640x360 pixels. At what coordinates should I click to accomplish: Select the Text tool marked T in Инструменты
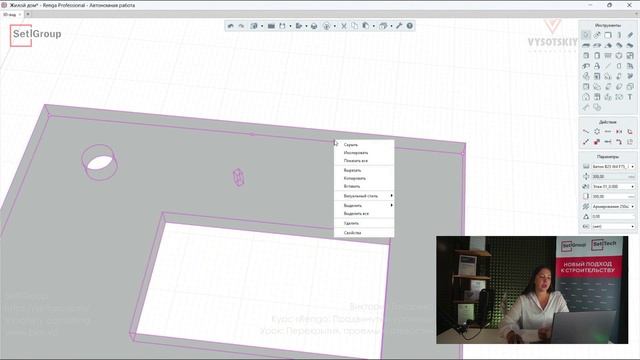click(x=630, y=97)
